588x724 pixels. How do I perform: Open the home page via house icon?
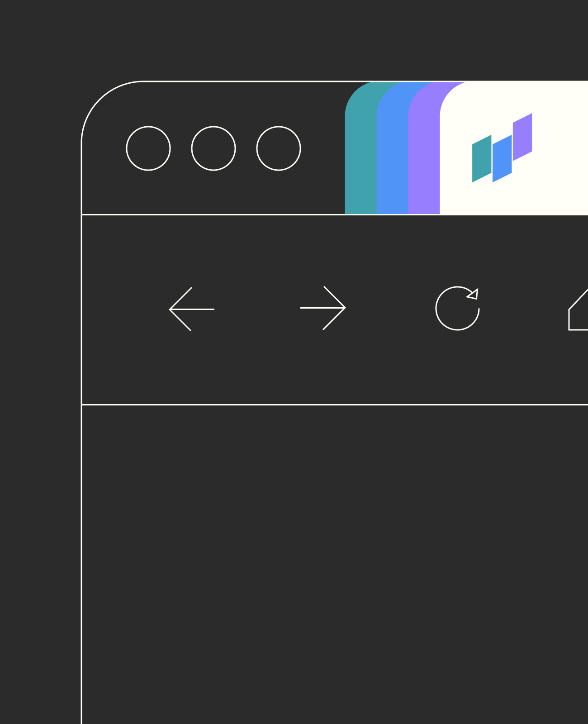pos(579,310)
